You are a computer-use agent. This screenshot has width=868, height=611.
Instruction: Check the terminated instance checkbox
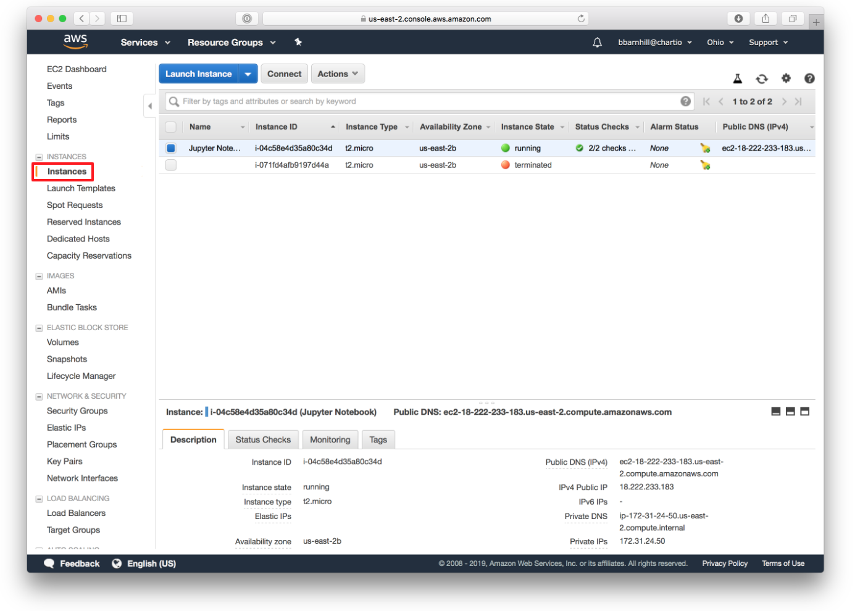click(170, 165)
